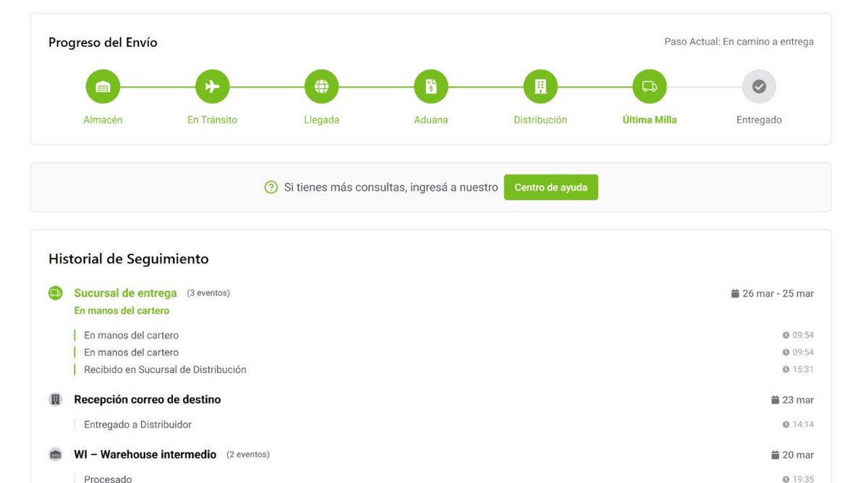Open the Centro de ayuda button
The width and height of the screenshot is (868, 483).
[551, 187]
